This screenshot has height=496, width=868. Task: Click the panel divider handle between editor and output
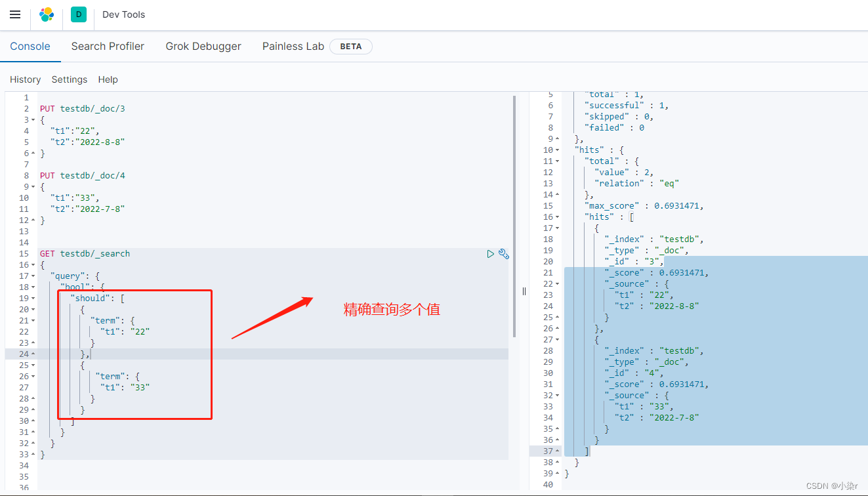pyautogui.click(x=524, y=291)
